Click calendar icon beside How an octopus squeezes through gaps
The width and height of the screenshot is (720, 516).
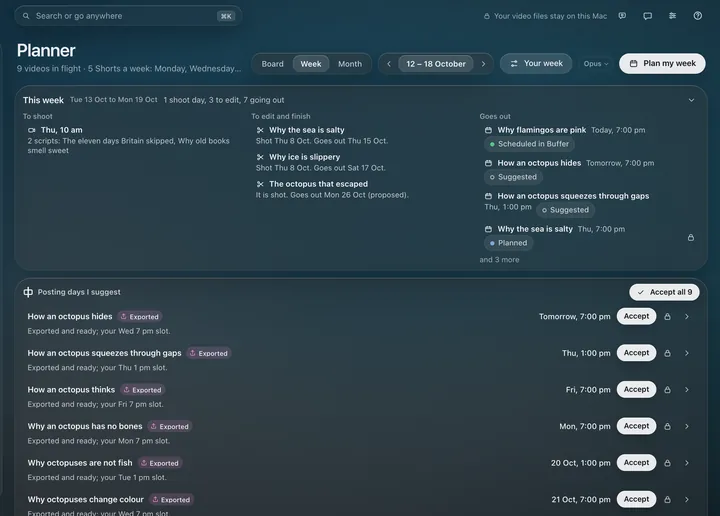pos(488,196)
